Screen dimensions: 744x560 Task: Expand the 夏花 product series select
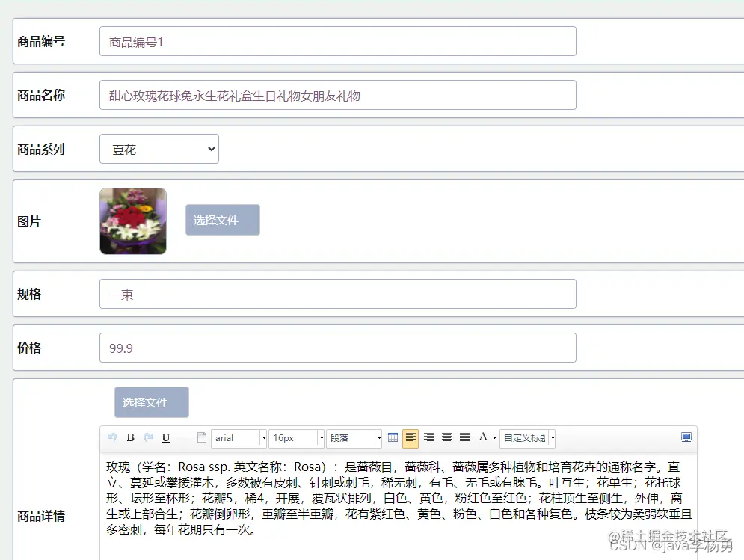[159, 149]
